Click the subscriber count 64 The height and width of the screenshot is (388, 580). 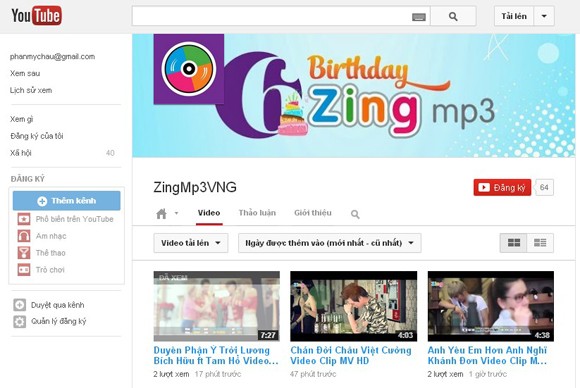[544, 188]
